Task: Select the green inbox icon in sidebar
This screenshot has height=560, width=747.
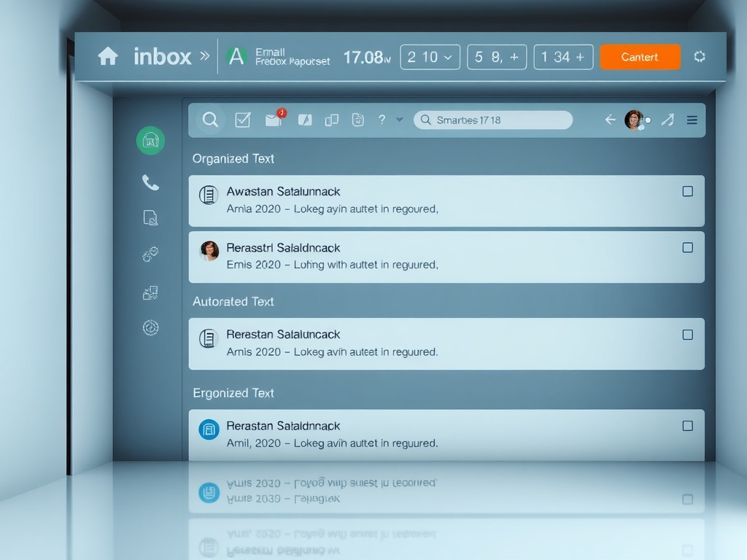Action: 150,140
